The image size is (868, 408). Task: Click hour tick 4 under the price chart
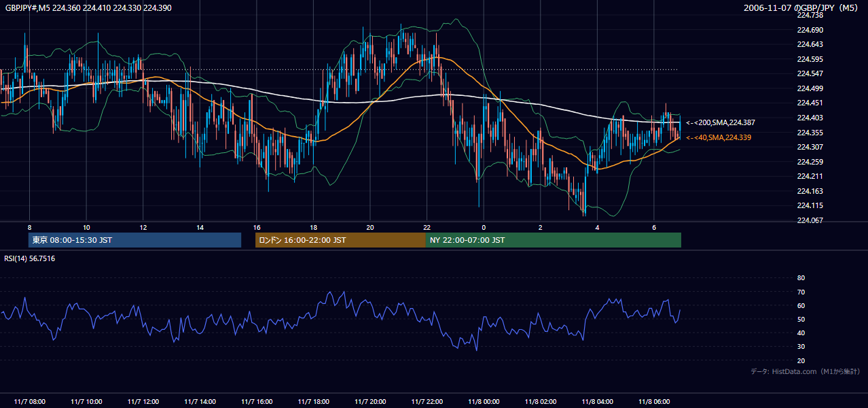597,227
